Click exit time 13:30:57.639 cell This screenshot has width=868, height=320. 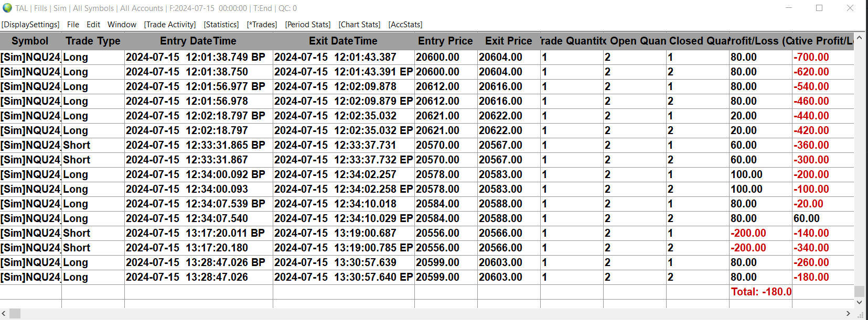[x=344, y=262]
